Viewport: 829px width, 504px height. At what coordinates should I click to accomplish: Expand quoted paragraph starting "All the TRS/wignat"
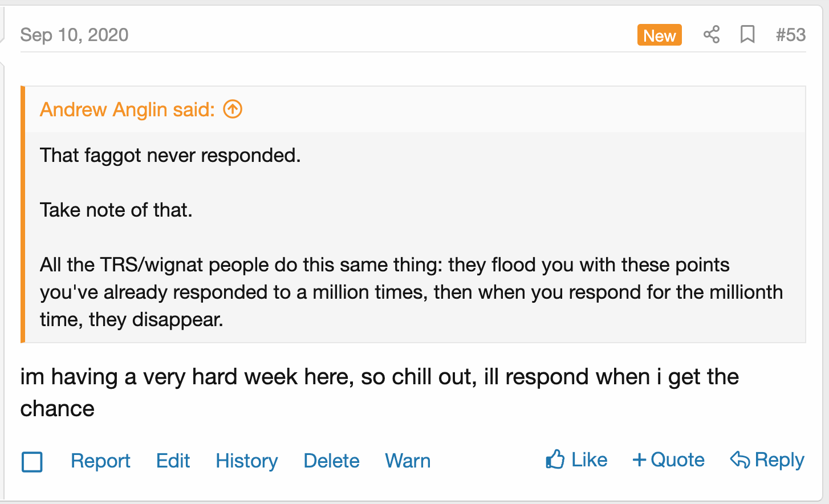pyautogui.click(x=411, y=292)
